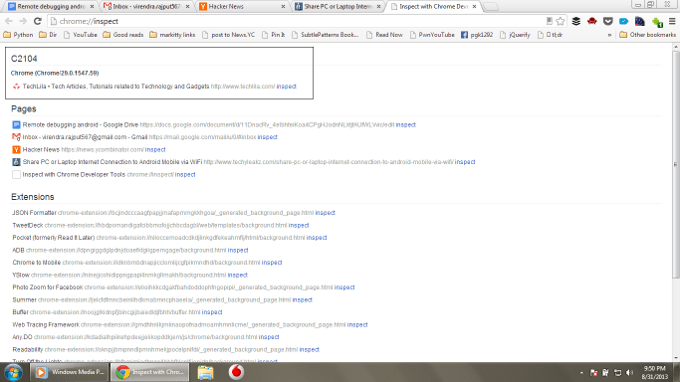Inspect the TechLila page on device C2104

(286, 86)
